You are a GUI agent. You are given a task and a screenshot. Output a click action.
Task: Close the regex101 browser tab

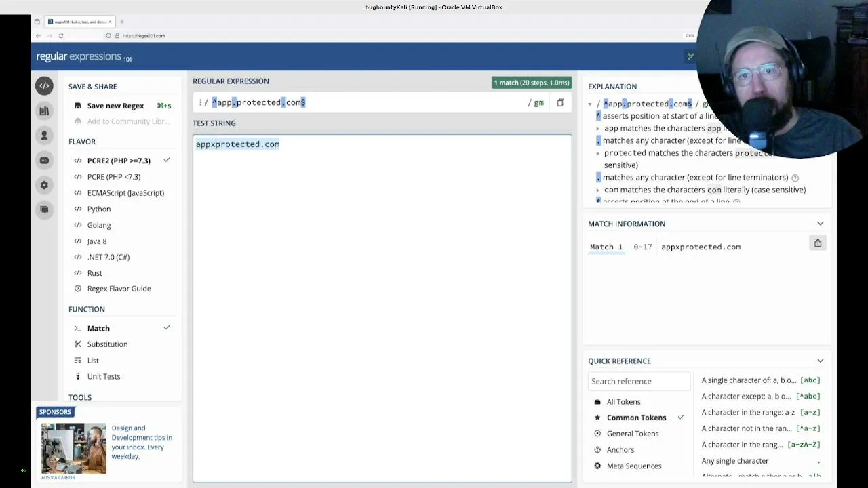click(110, 22)
